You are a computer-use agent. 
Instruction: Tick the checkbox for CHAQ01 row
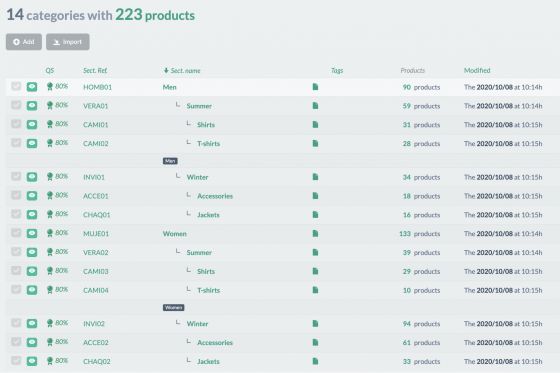(x=16, y=214)
